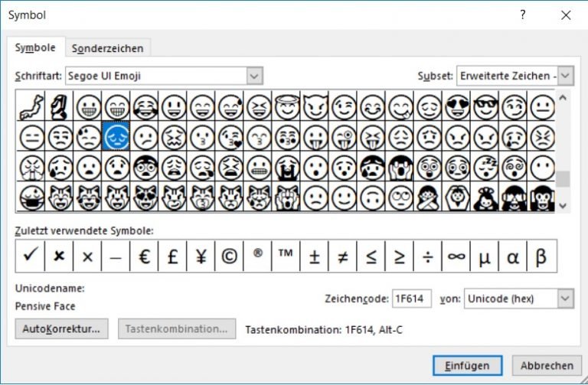This screenshot has height=385, width=588.
Task: Click the Zeichencode input field
Action: click(411, 299)
